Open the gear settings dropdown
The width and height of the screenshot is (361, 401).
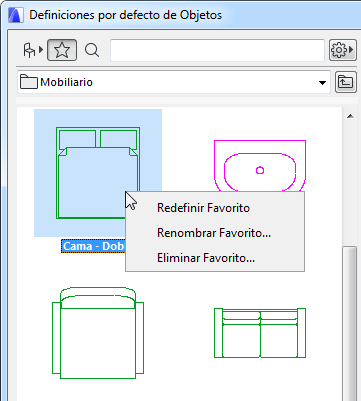[343, 50]
